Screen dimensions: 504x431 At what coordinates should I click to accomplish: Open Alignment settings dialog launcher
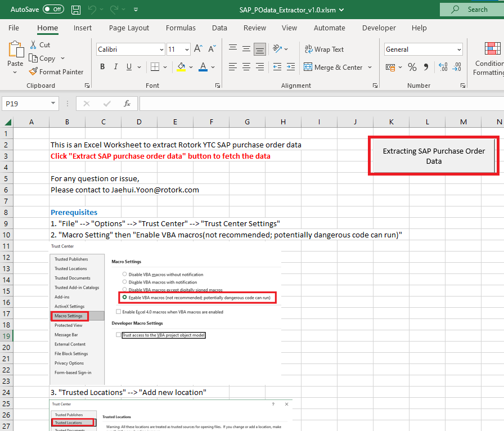tap(375, 86)
